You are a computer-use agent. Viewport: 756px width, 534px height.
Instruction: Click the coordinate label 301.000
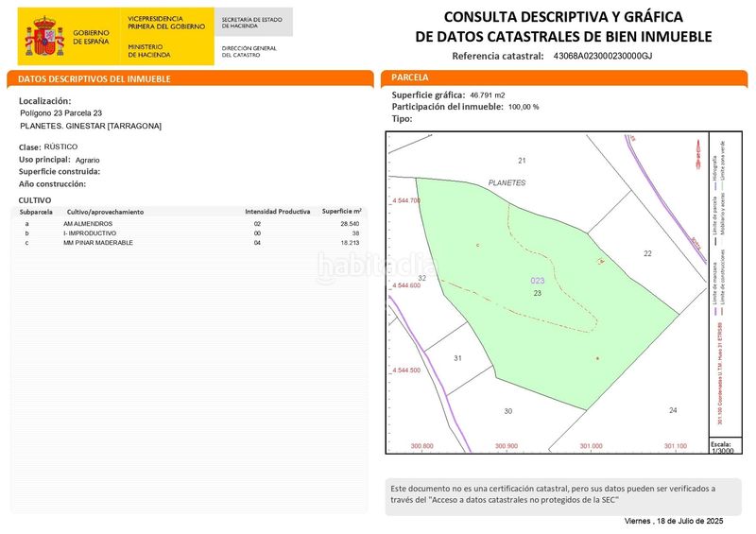coord(592,446)
